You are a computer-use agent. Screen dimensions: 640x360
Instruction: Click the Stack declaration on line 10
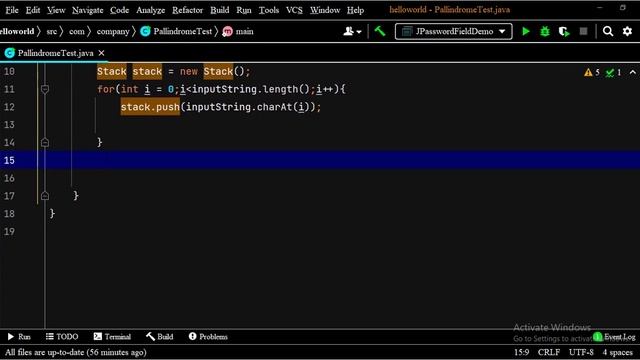pos(173,71)
